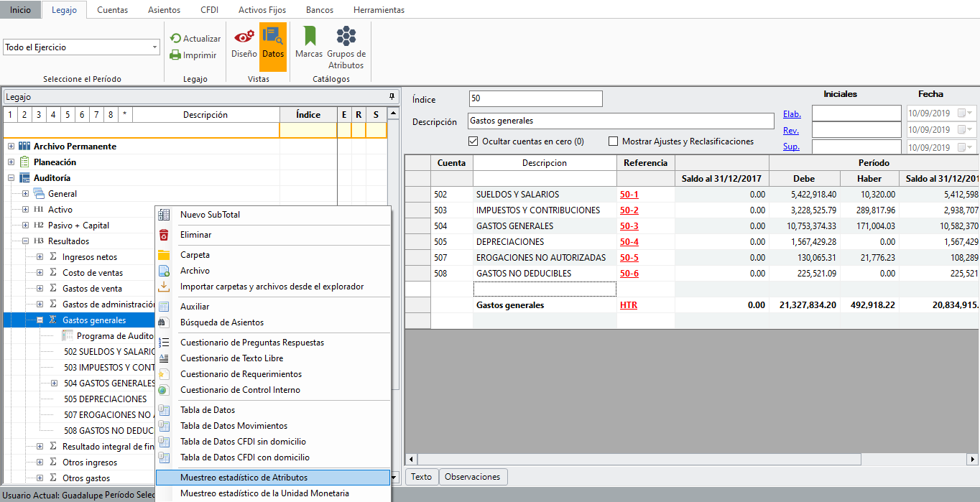980x502 pixels.
Task: Click the horizontal scrollbar right arrow
Action: tap(972, 459)
